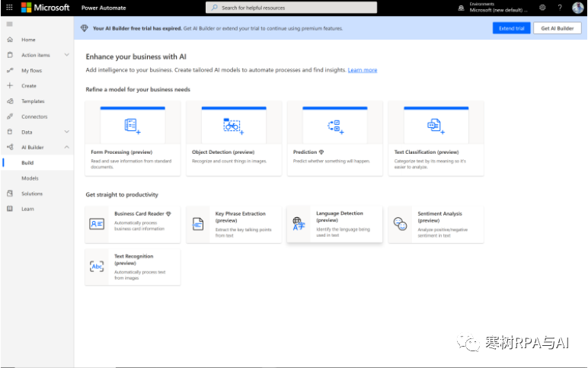The width and height of the screenshot is (588, 368).
Task: Click the Sentiment Analysis faces icon
Action: [400, 224]
